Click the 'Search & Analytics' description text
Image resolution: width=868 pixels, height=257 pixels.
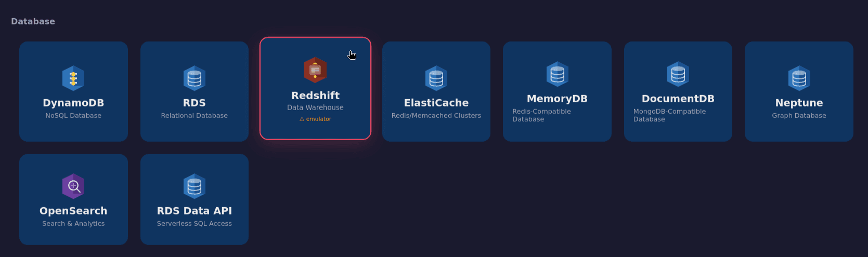tap(73, 224)
